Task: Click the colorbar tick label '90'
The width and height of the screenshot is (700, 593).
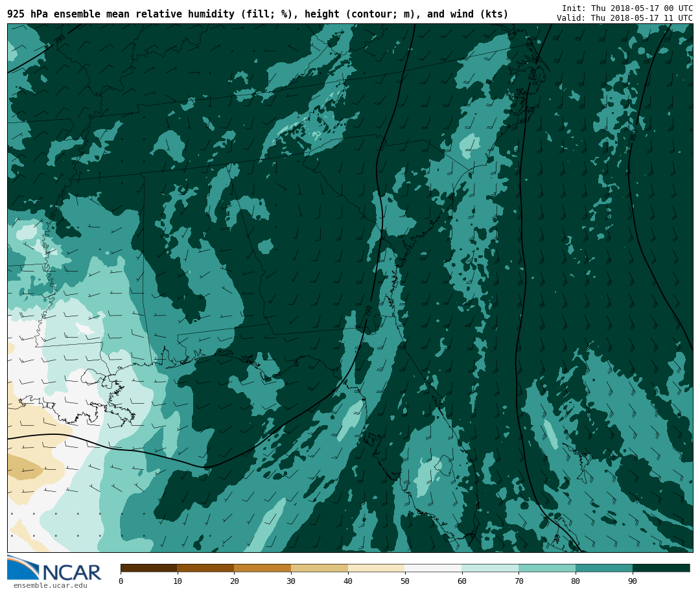Action: pyautogui.click(x=633, y=581)
